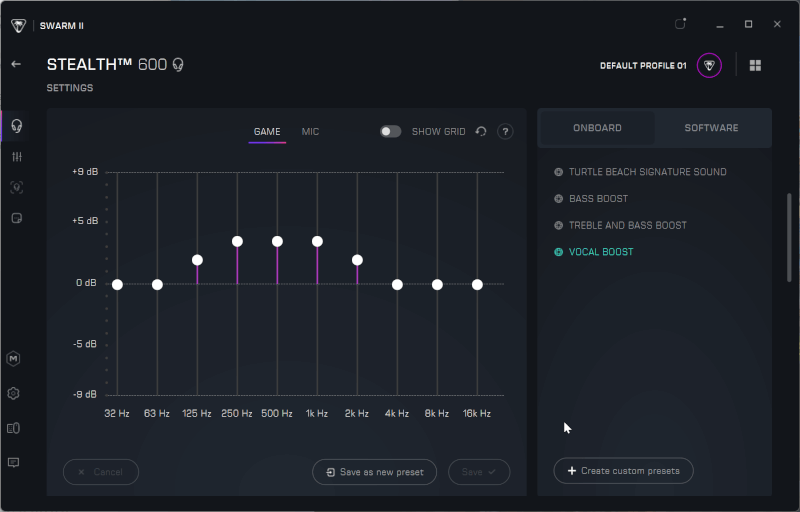Viewport: 800px width, 512px height.
Task: Click the Save button
Action: 479,472
